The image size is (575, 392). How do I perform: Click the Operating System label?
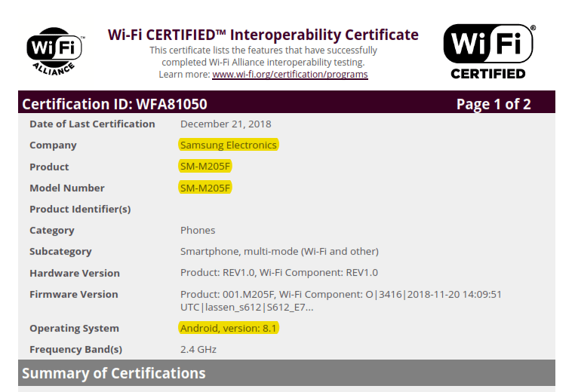click(x=74, y=328)
